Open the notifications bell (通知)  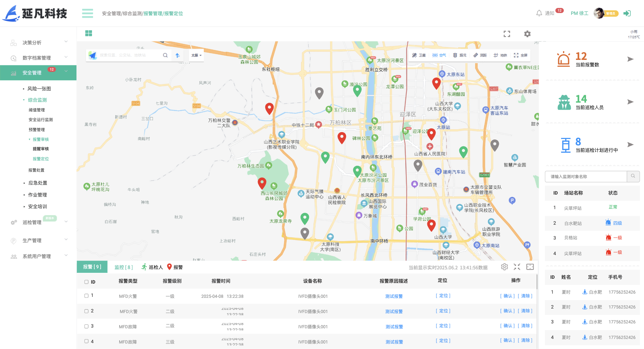pos(539,13)
